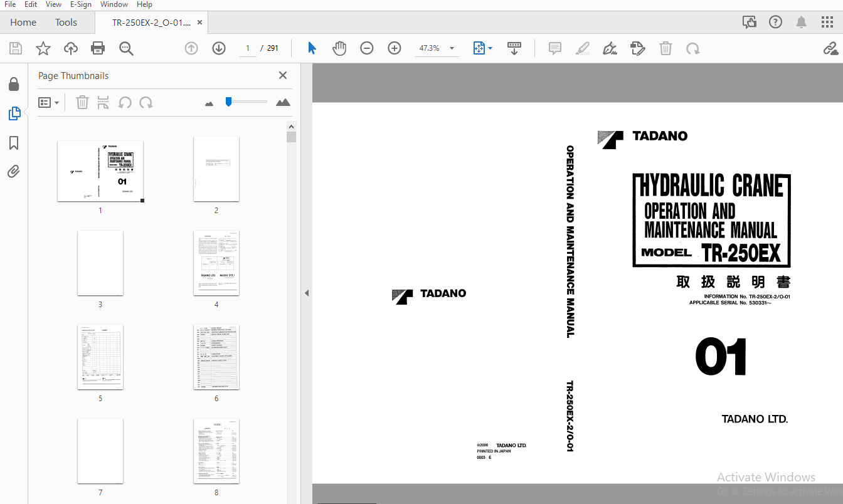Open the Attachments paperclip panel

tap(14, 171)
